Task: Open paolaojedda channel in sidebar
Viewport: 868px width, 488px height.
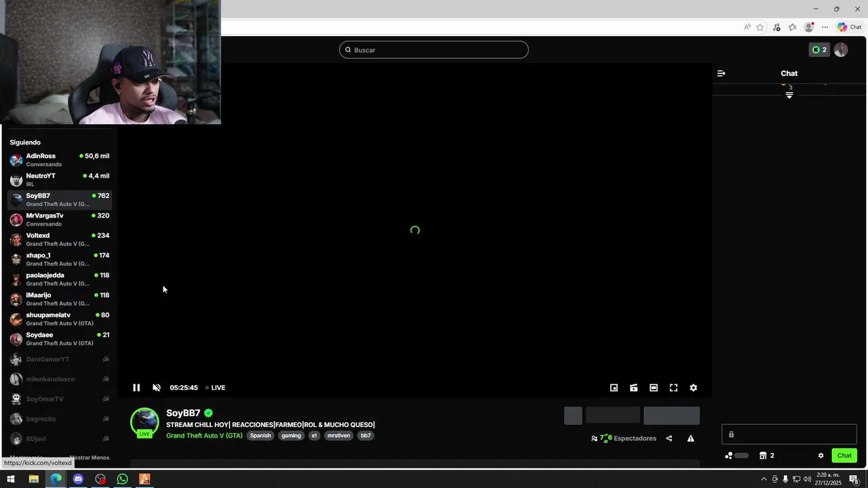Action: click(60, 279)
